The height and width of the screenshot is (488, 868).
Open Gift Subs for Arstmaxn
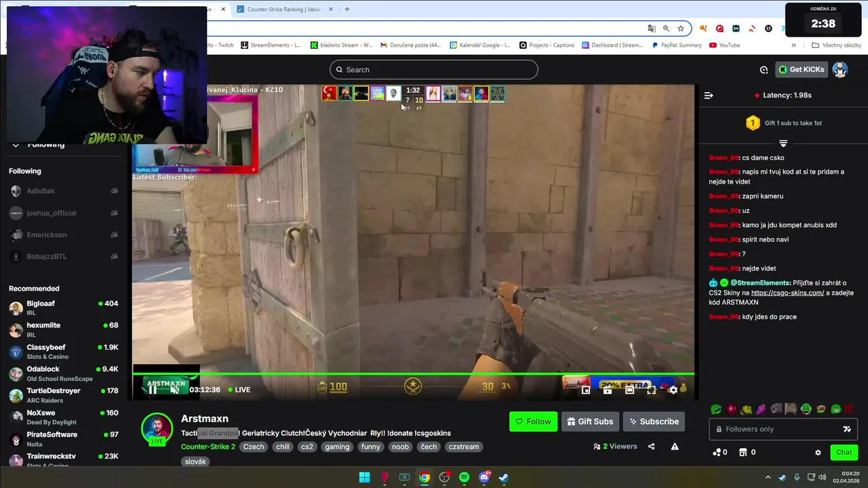tap(589, 422)
